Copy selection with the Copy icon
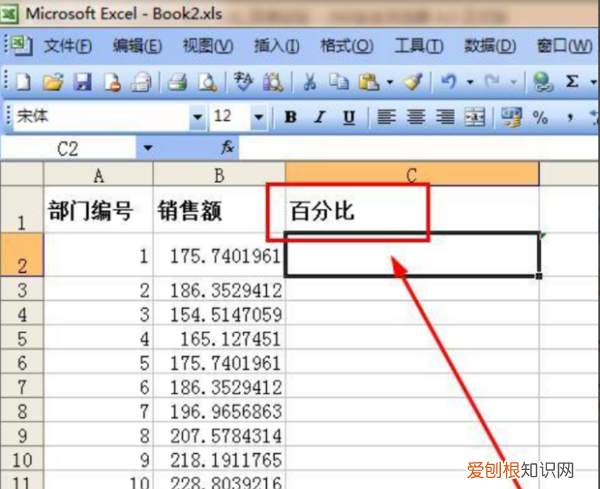The image size is (600, 489). [x=339, y=82]
